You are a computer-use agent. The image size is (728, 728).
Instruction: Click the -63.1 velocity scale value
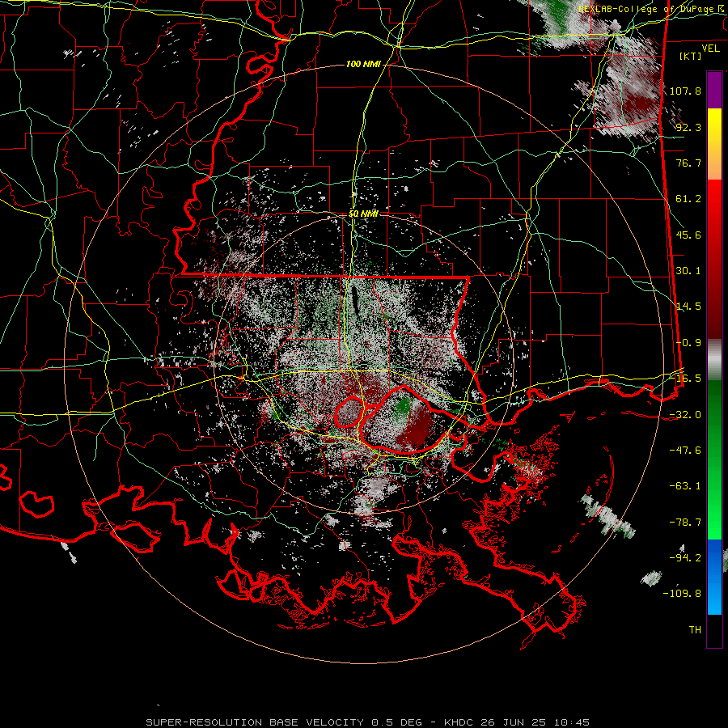point(685,486)
